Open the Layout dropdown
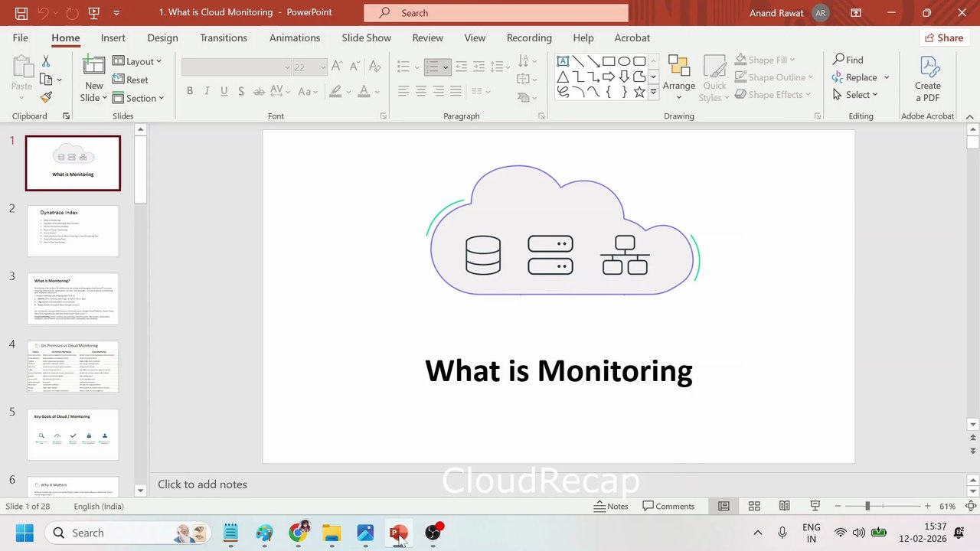980x551 pixels. tap(137, 61)
